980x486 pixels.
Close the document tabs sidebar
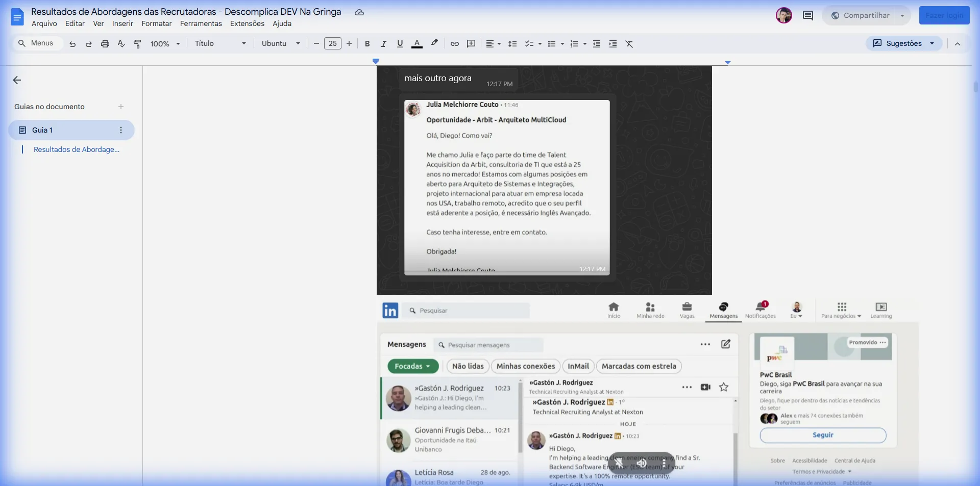17,80
